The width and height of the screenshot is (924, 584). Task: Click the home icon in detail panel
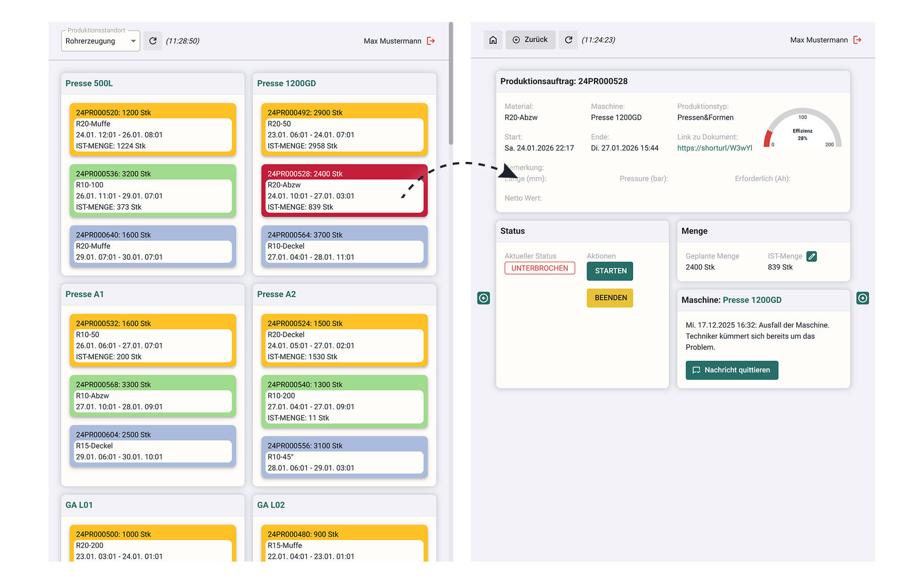pyautogui.click(x=493, y=40)
